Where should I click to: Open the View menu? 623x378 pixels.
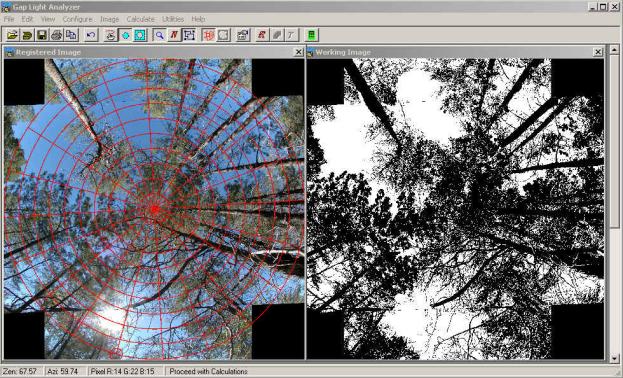(48, 19)
